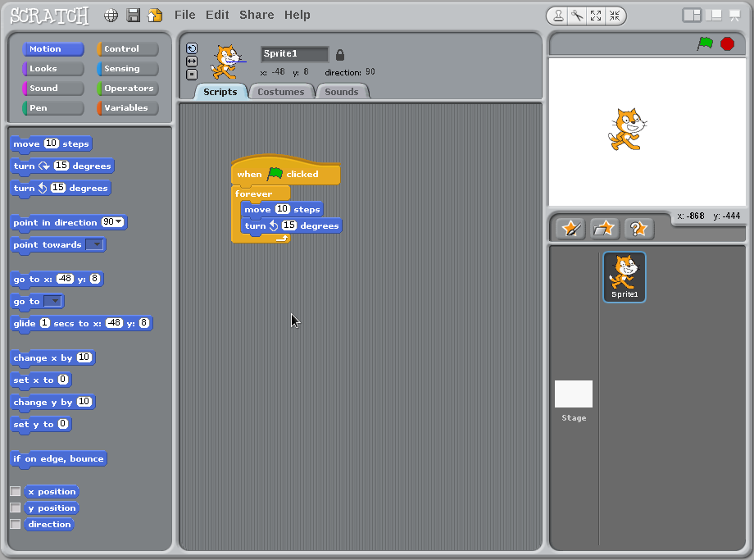The width and height of the screenshot is (754, 560).
Task: Get a surprise sprite
Action: [x=638, y=229]
